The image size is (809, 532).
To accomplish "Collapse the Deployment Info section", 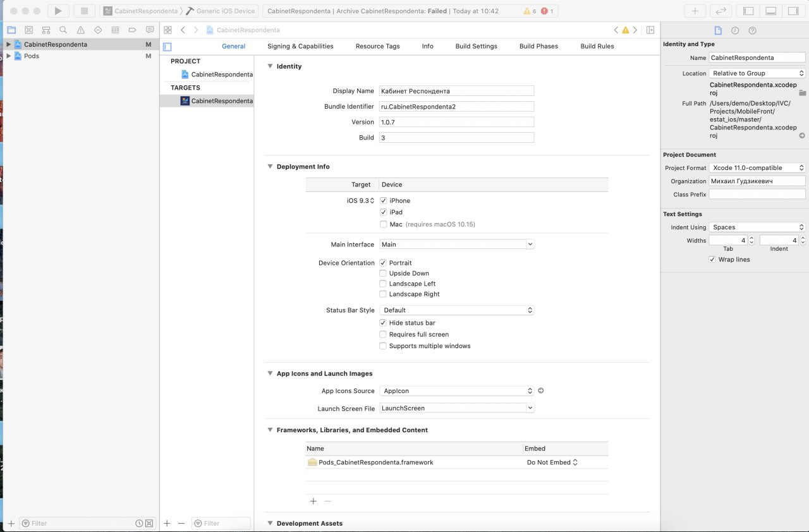I will coord(271,167).
